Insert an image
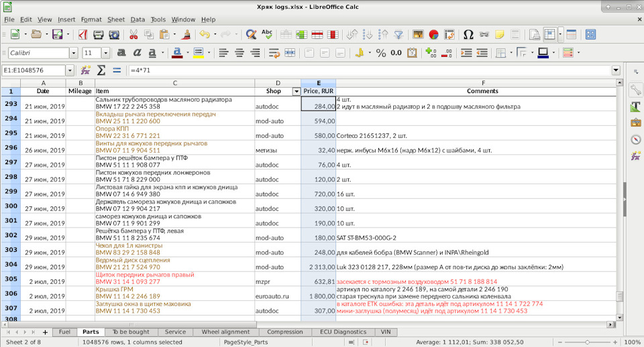 tap(418, 34)
